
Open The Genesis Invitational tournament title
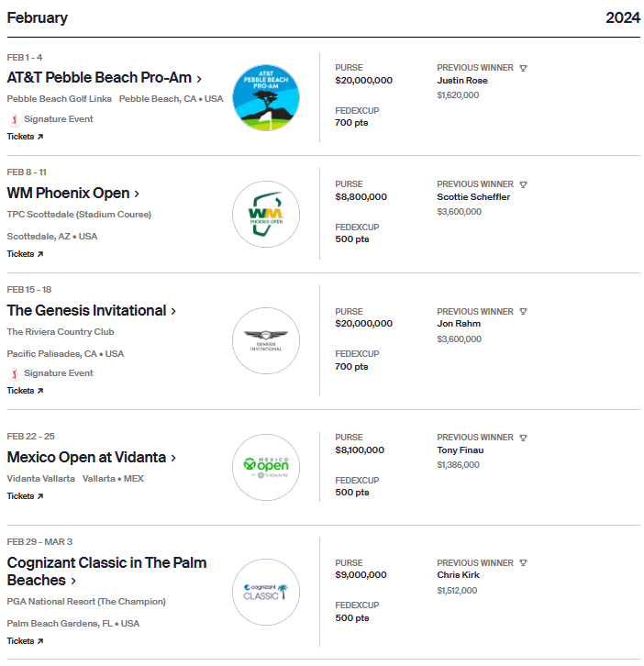click(x=86, y=310)
